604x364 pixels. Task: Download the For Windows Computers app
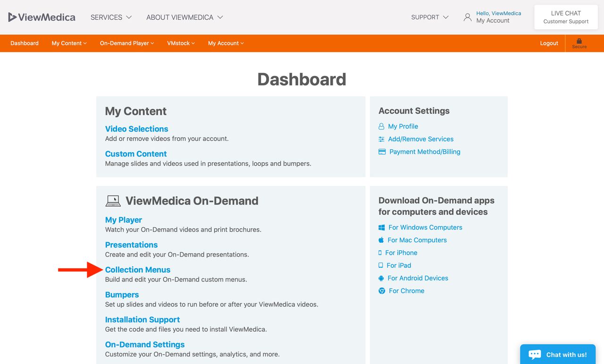(425, 227)
